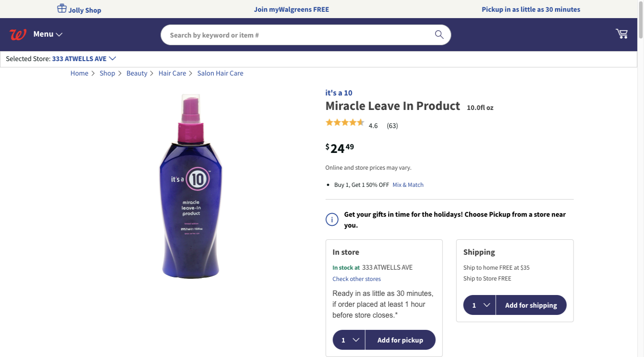644x357 pixels.
Task: Click Add for shipping button
Action: [531, 305]
